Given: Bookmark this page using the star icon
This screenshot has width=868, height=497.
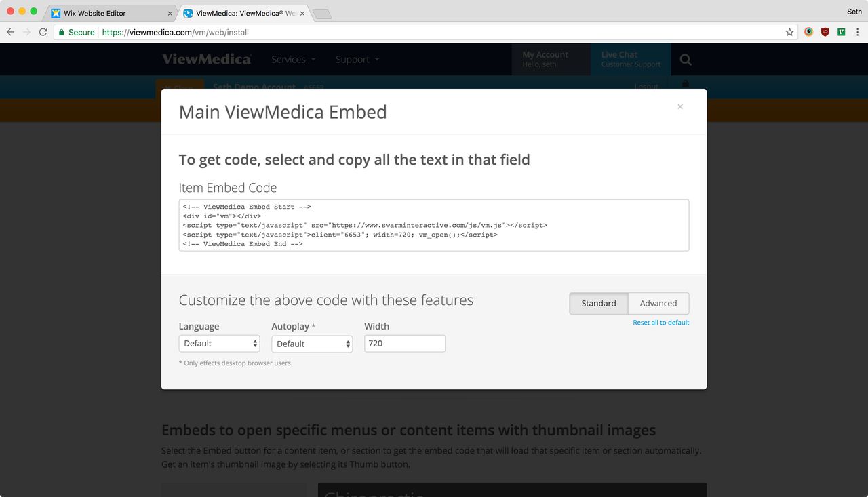Looking at the screenshot, I should (x=791, y=32).
